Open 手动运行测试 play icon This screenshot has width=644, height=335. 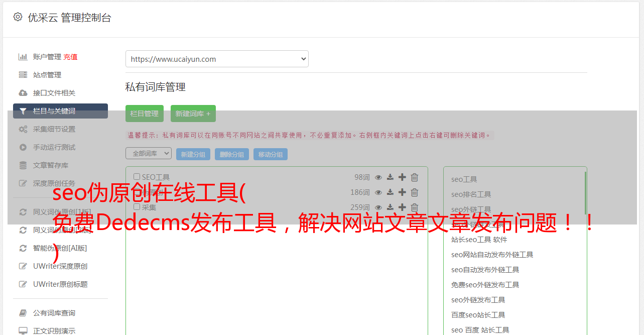[23, 147]
